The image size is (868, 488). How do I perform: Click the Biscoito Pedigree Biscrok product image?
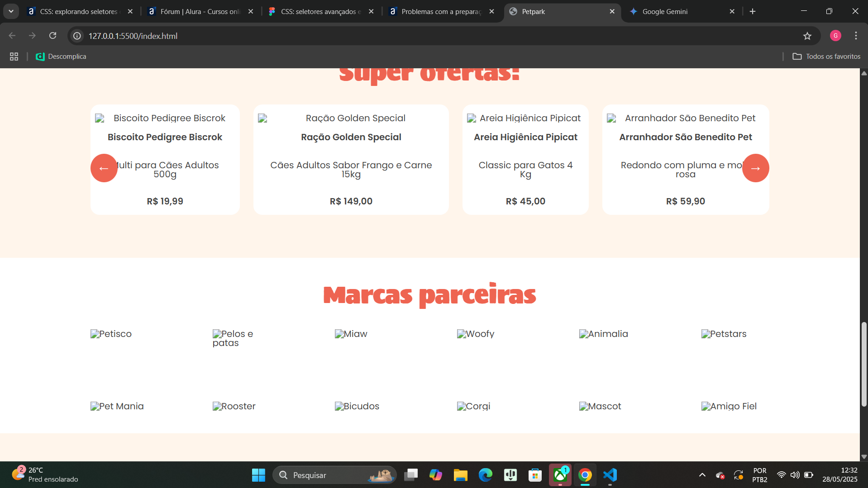(165, 118)
